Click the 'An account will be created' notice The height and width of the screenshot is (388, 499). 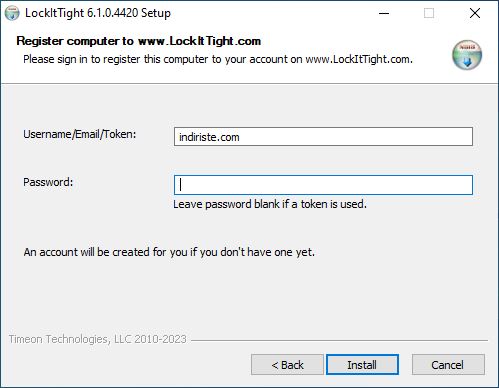point(169,252)
